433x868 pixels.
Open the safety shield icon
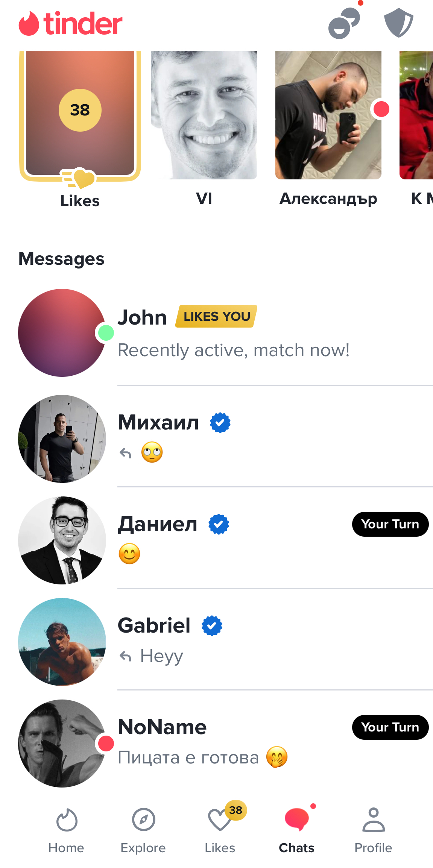399,23
